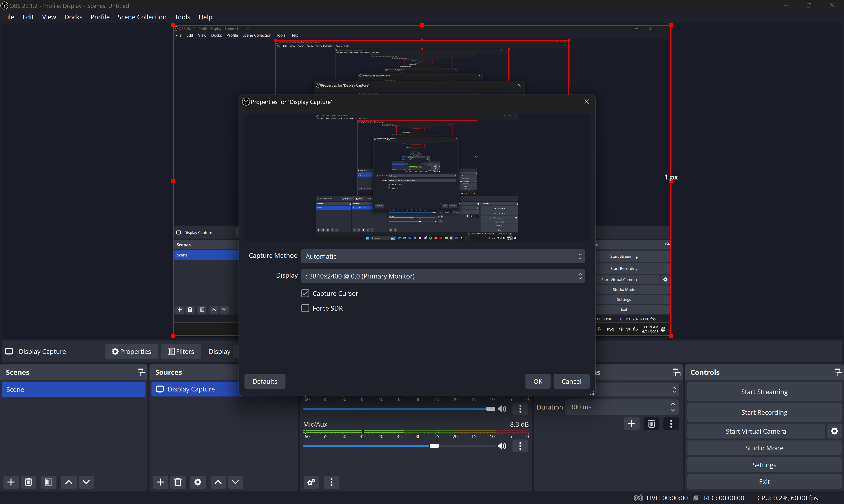Enable the Force SDR checkbox
This screenshot has width=844, height=504.
pyautogui.click(x=305, y=308)
